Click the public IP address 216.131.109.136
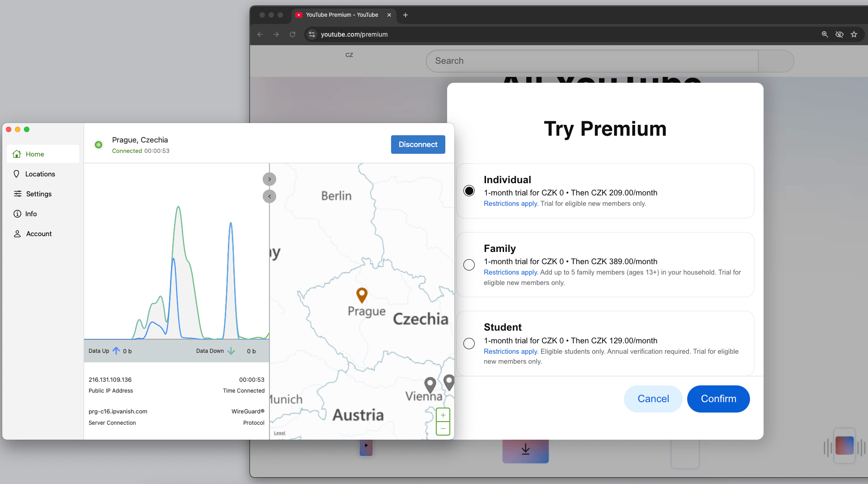The height and width of the screenshot is (484, 868). pyautogui.click(x=110, y=380)
